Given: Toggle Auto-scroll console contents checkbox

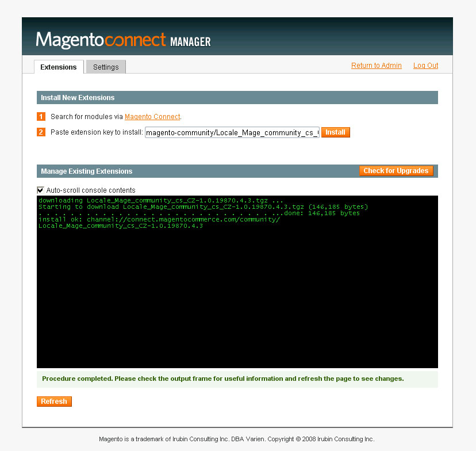Looking at the screenshot, I should click(40, 190).
